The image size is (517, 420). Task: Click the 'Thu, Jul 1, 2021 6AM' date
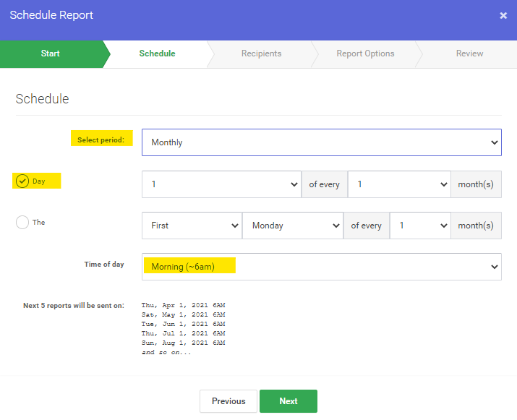click(x=184, y=333)
